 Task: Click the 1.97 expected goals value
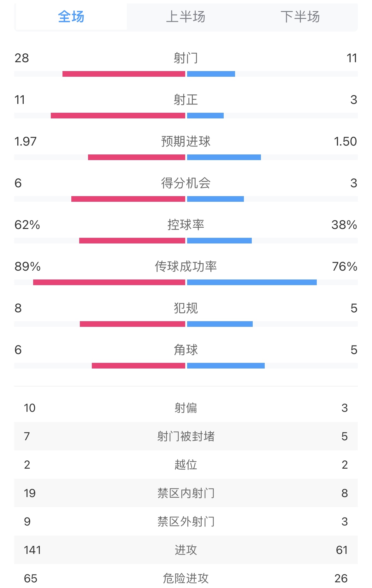coord(26,141)
